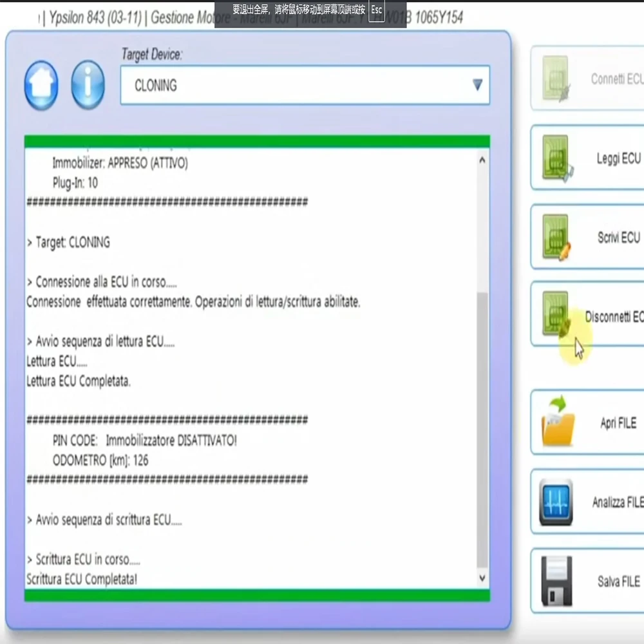Click the 'Target Device:' label
Image resolution: width=644 pixels, height=644 pixels.
click(x=152, y=54)
